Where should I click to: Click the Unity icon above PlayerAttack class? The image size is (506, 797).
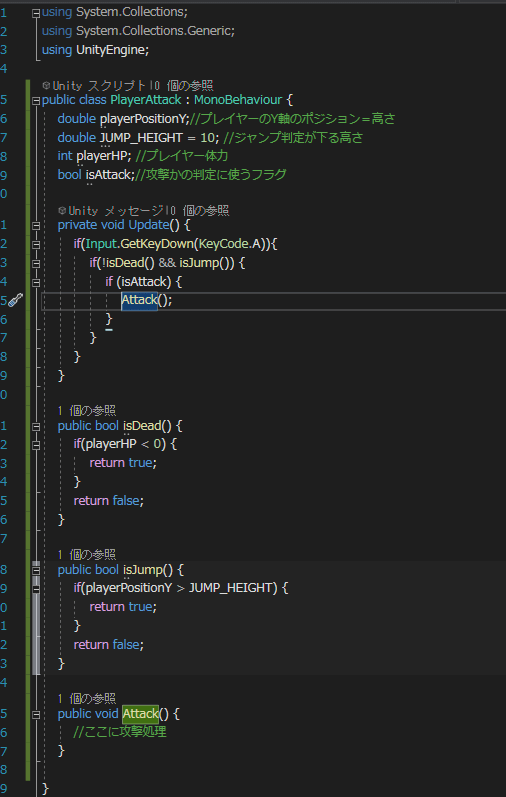[x=46, y=85]
